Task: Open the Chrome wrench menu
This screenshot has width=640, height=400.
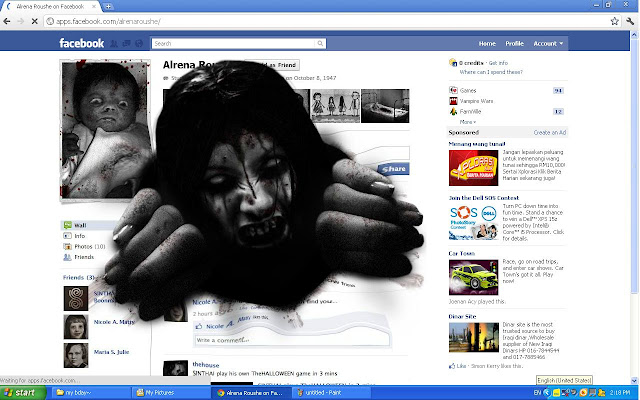Action: 630,21
